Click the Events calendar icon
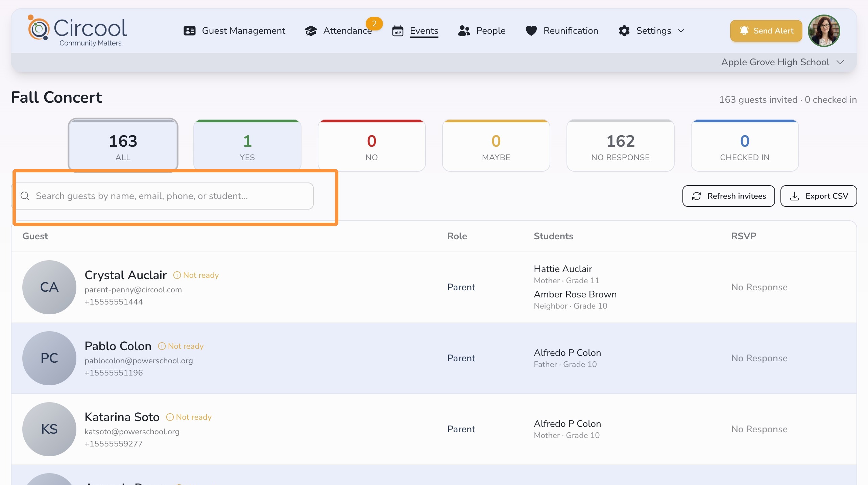This screenshot has width=868, height=485. [x=397, y=31]
